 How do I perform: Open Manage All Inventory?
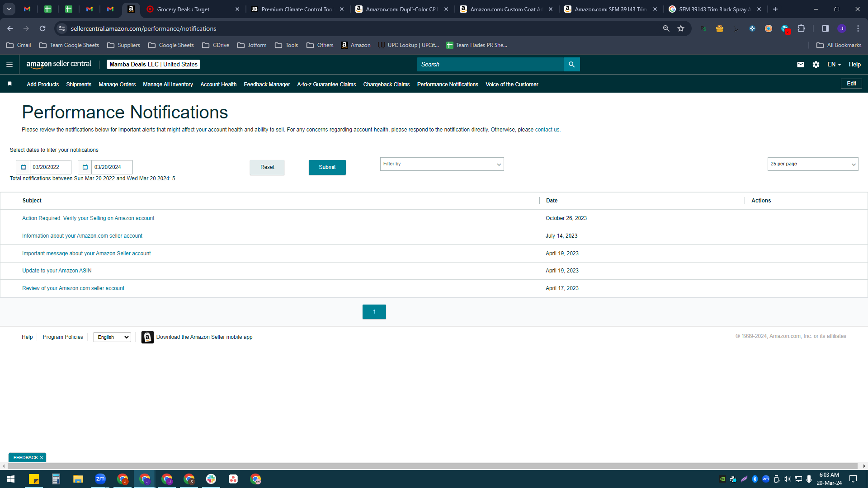click(x=168, y=84)
